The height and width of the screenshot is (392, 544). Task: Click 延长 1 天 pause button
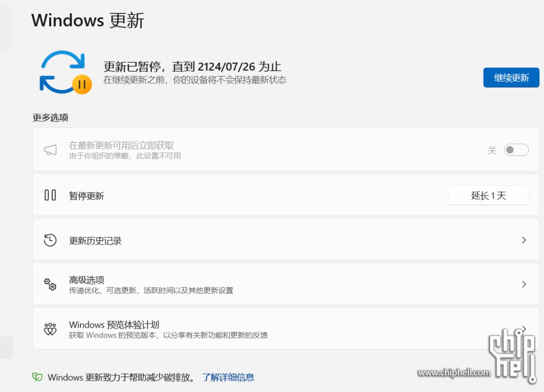[x=488, y=195]
